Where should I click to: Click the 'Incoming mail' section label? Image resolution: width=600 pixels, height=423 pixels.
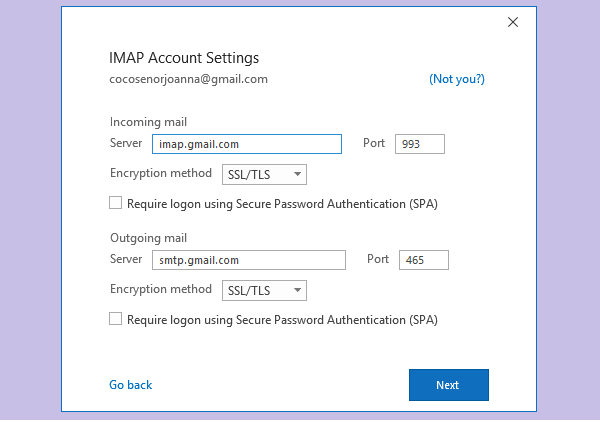pyautogui.click(x=148, y=122)
